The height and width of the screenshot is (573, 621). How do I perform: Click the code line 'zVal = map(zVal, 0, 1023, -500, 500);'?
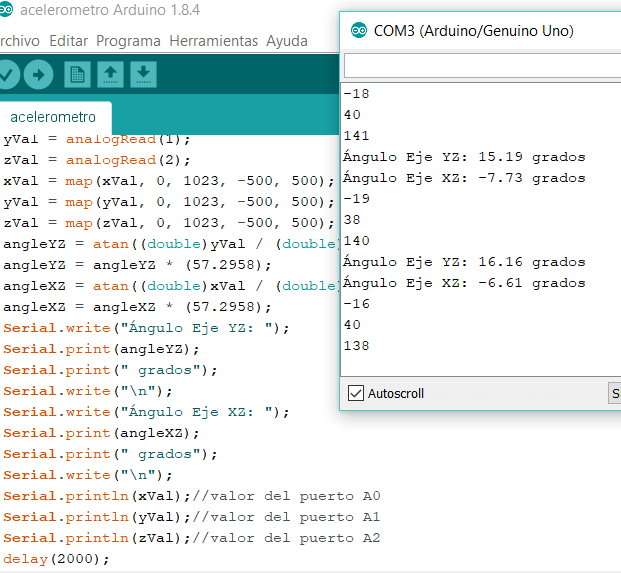point(169,223)
